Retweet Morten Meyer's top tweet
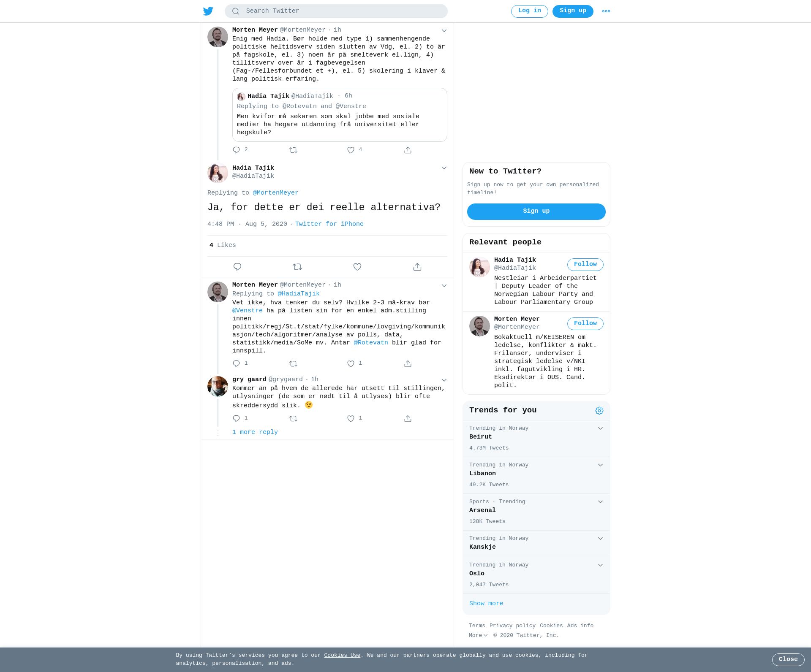Screen dimensions: 811x672 pos(294,150)
